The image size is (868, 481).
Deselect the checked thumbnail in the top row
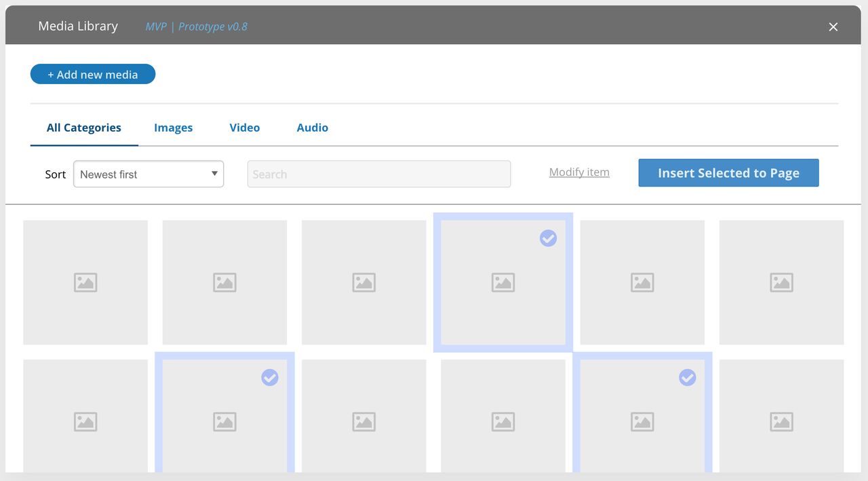[x=548, y=238]
